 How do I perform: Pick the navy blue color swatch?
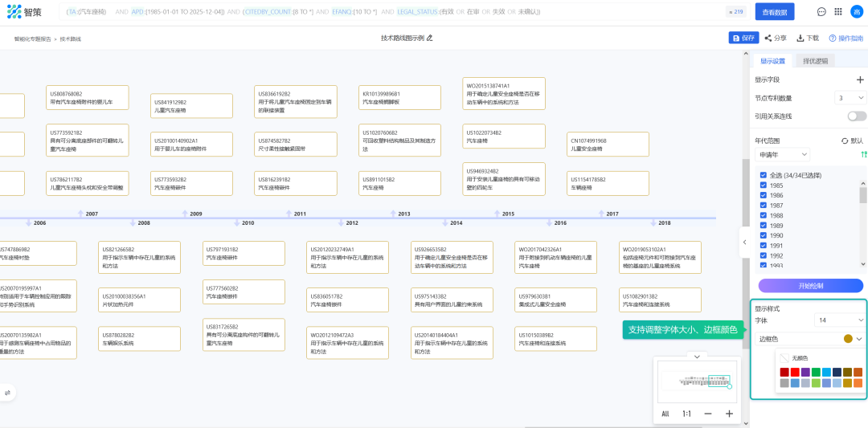pyautogui.click(x=837, y=372)
